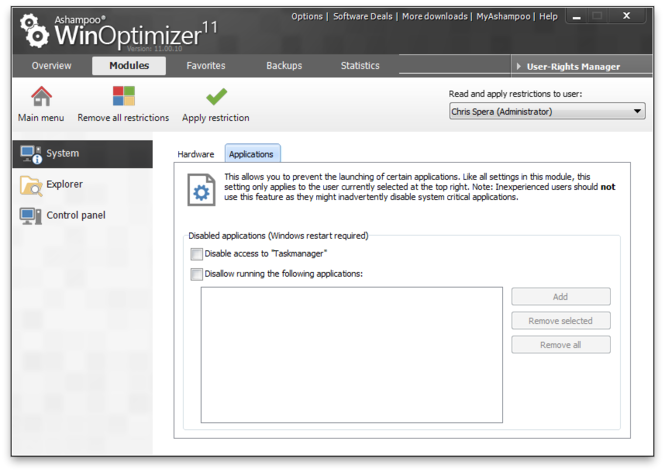Open Control panel sidebar section
The width and height of the screenshot is (665, 472).
(83, 216)
